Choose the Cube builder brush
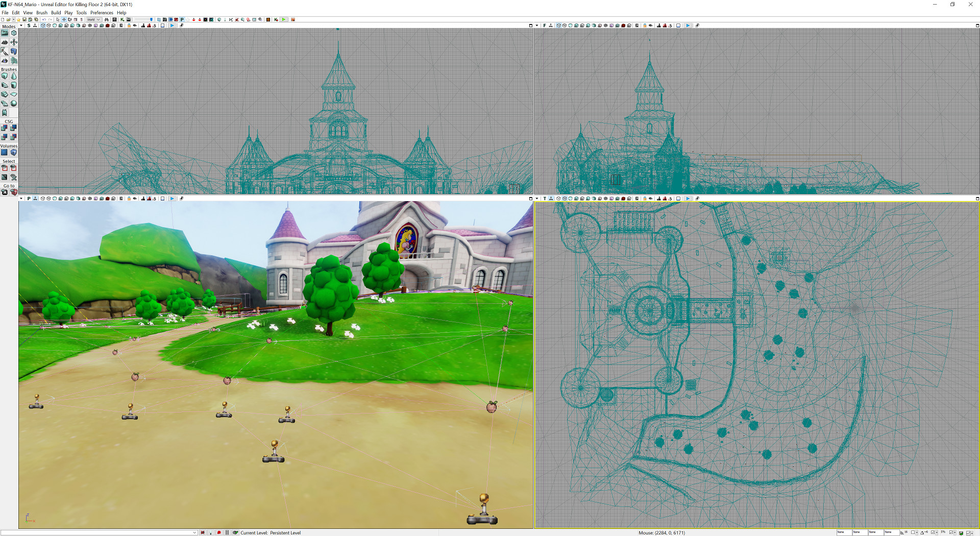Screen dimensions: 980x536 point(5,76)
